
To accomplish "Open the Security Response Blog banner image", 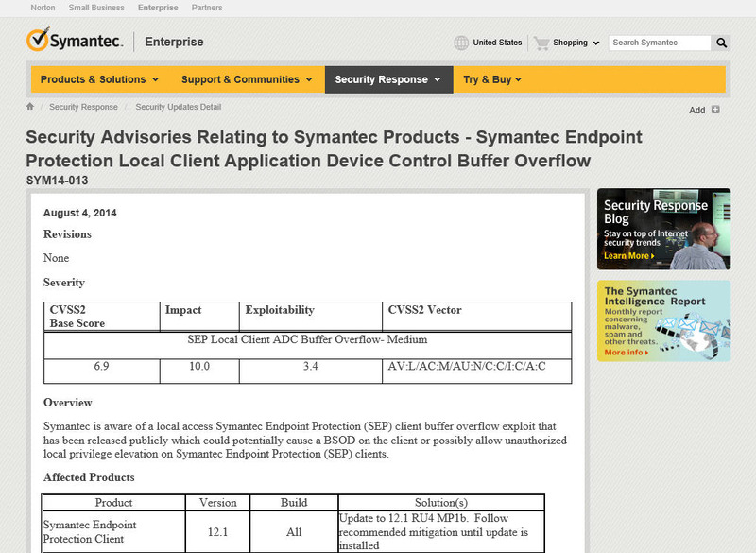I will pyautogui.click(x=663, y=230).
